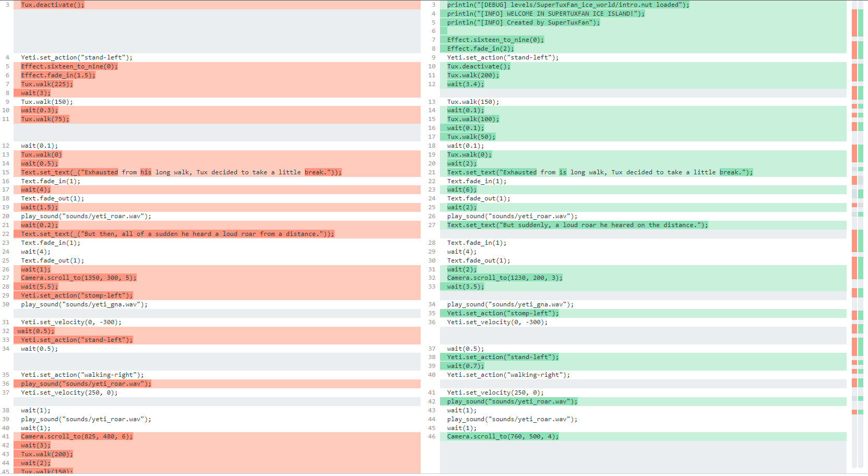
Task: Click the added line wait(6);
Action: (x=461, y=189)
